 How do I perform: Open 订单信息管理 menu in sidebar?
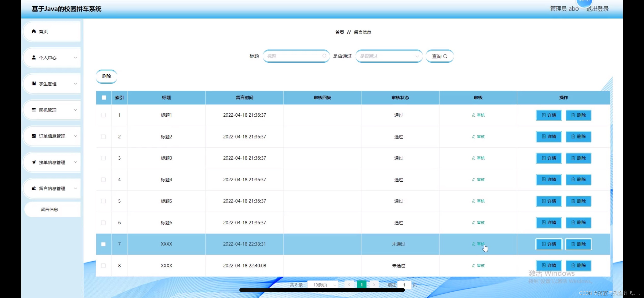point(52,136)
